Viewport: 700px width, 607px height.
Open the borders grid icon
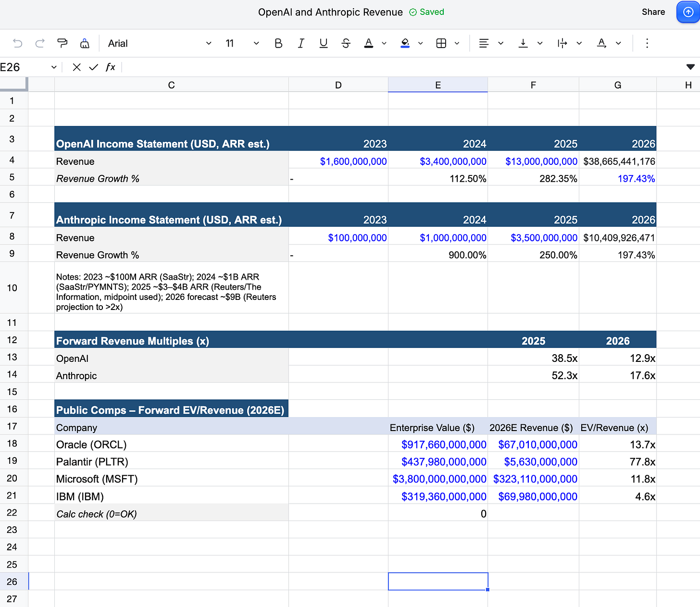(x=441, y=43)
